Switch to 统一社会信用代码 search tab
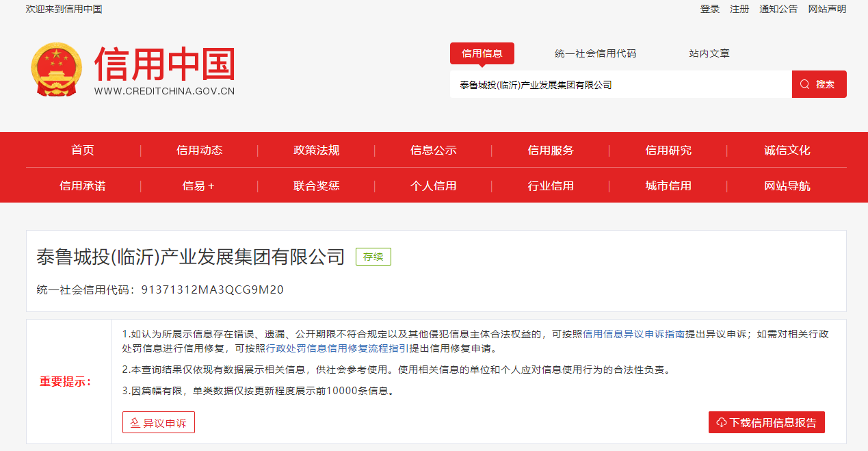 coord(596,53)
